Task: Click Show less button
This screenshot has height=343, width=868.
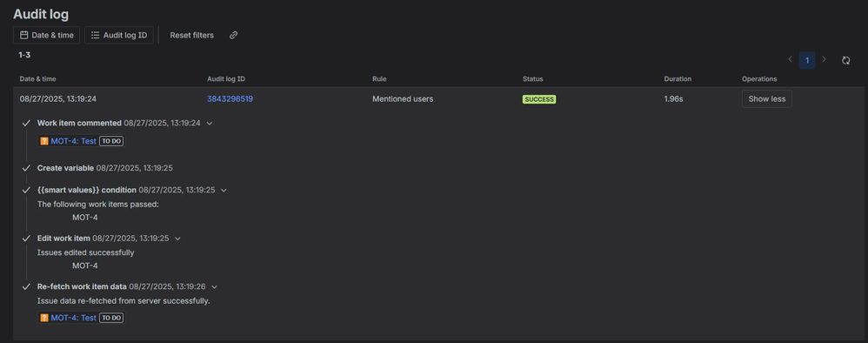Action: [x=767, y=98]
